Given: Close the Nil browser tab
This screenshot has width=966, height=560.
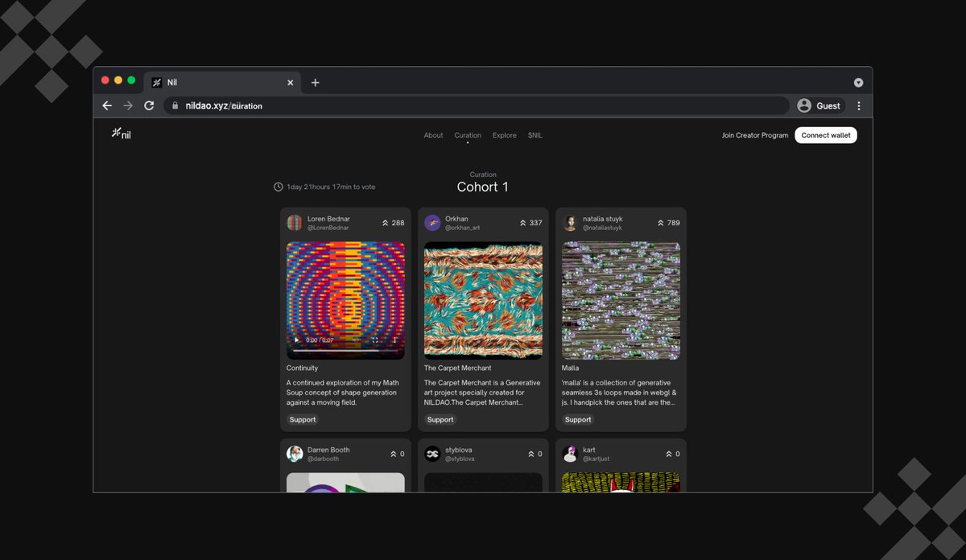Looking at the screenshot, I should point(291,82).
